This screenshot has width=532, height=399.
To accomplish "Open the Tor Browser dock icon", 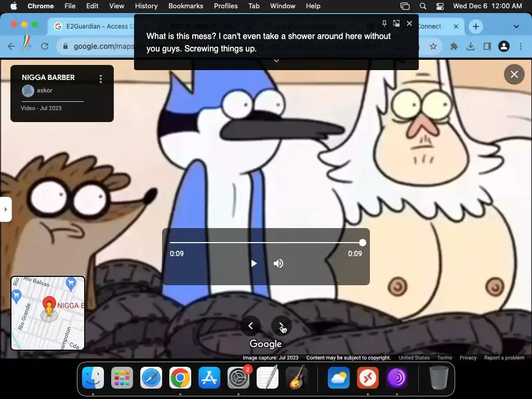I will coord(396,378).
